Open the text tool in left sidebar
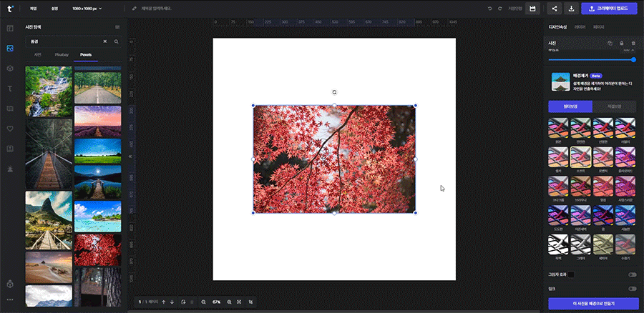 click(x=10, y=88)
